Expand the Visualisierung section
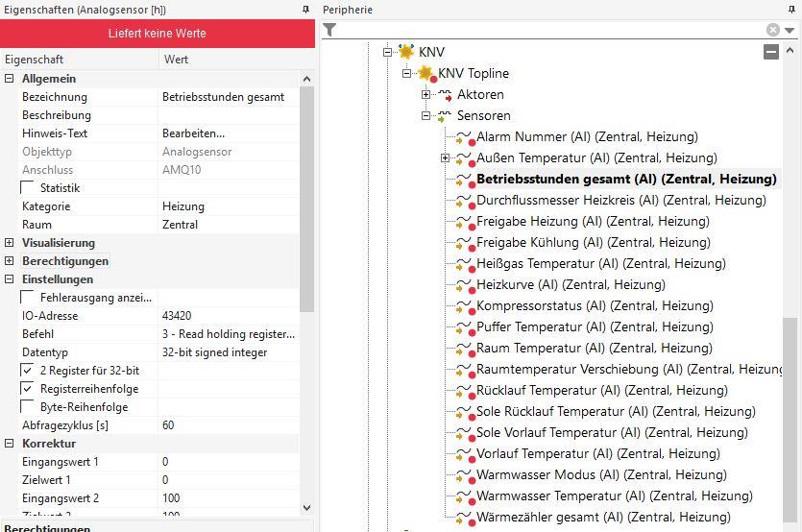This screenshot has width=802, height=532. pyautogui.click(x=10, y=242)
